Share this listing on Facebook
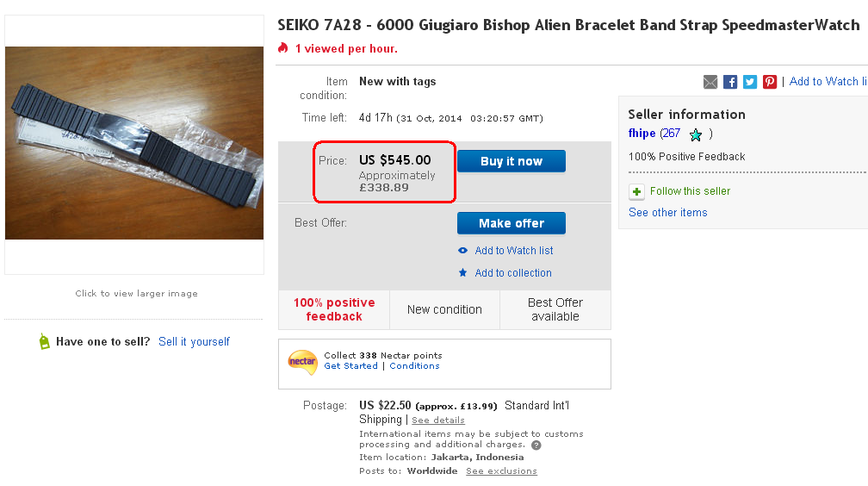868x486 pixels. 730,82
